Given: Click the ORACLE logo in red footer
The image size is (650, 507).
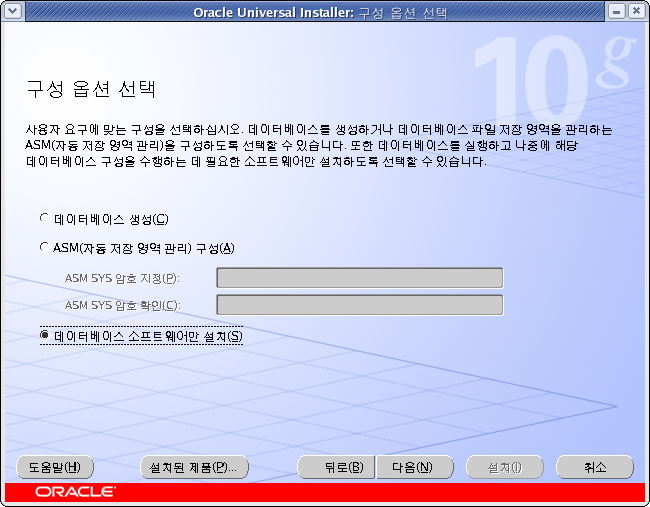Looking at the screenshot, I should coord(75,492).
